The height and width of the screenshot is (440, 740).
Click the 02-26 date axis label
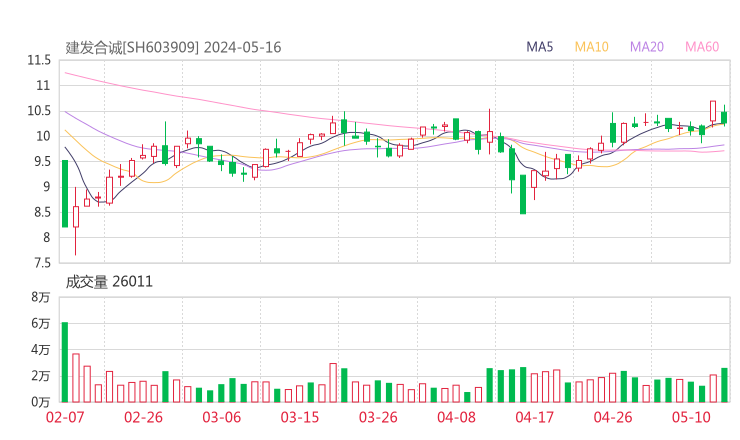(143, 417)
